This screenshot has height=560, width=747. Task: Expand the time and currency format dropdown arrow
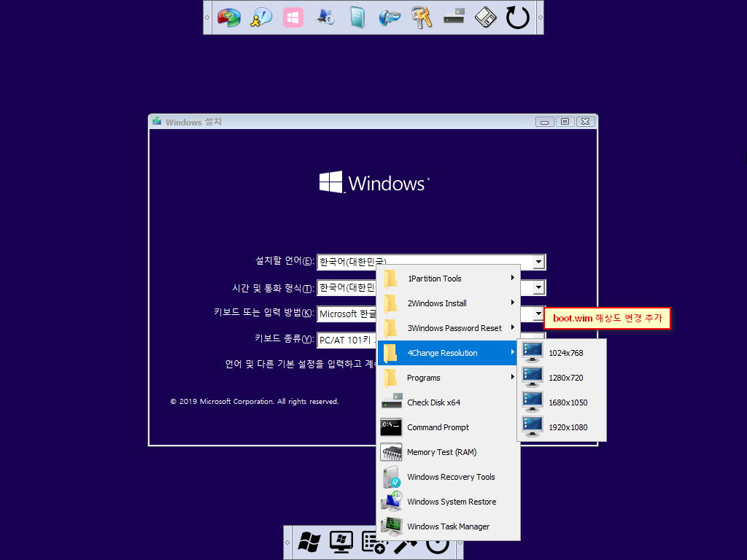[x=538, y=287]
